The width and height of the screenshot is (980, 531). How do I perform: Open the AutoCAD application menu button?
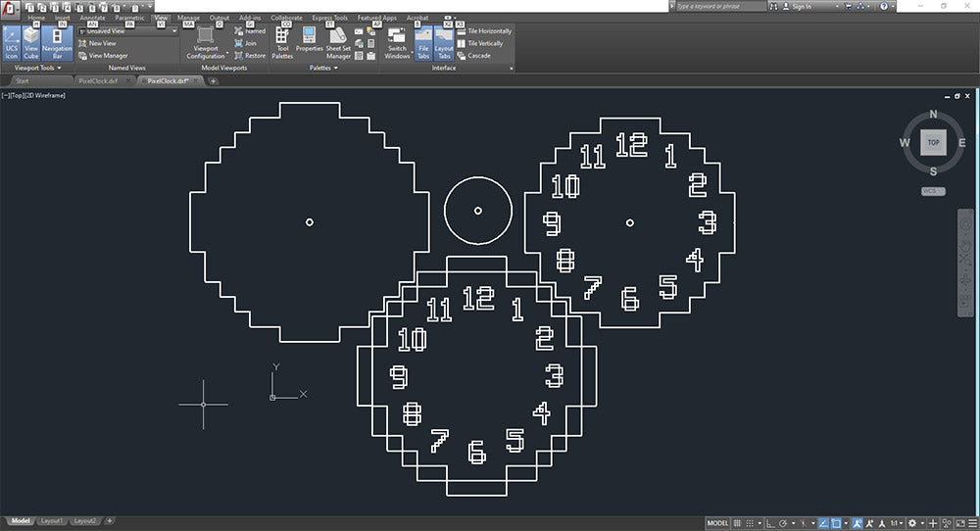coord(9,8)
